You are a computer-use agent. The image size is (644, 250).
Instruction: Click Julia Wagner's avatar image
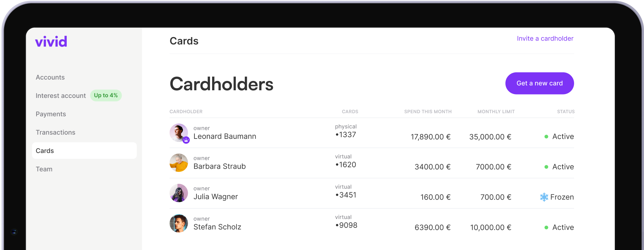[x=179, y=193]
